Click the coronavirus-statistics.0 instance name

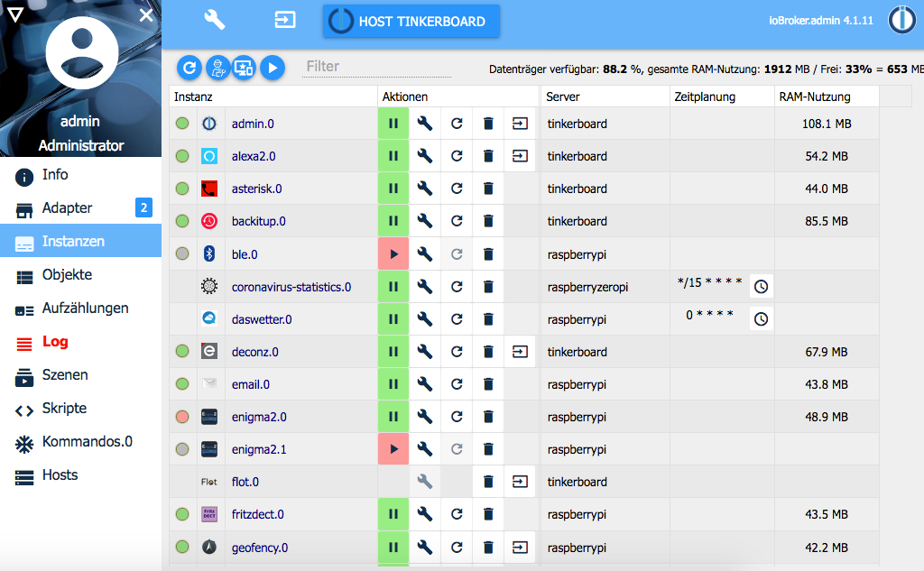(x=291, y=288)
